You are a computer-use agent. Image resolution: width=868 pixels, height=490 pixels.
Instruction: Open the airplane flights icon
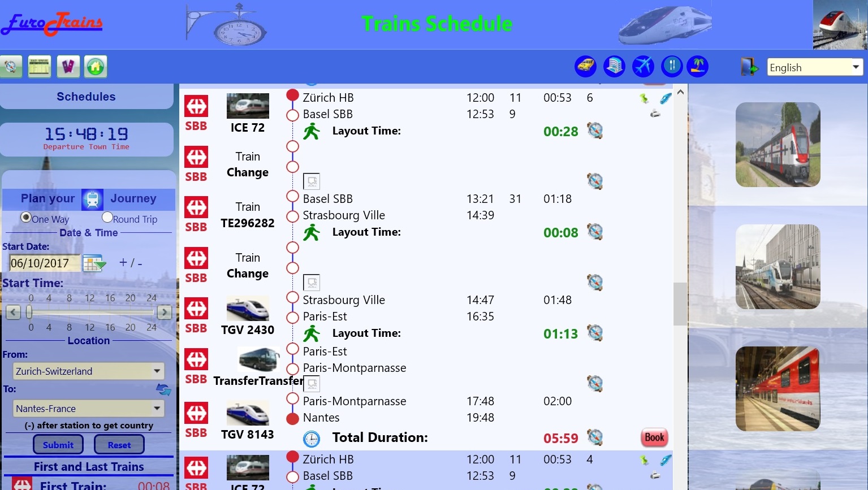coord(643,67)
